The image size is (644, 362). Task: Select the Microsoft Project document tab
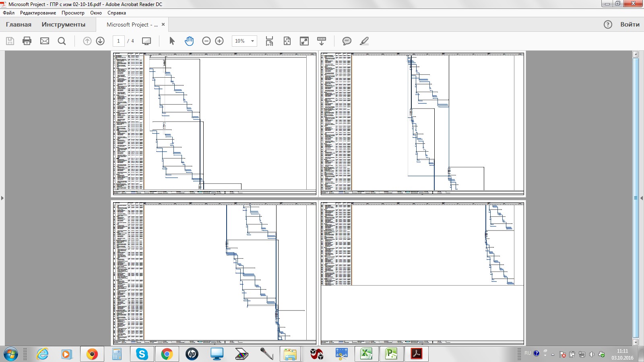click(132, 25)
